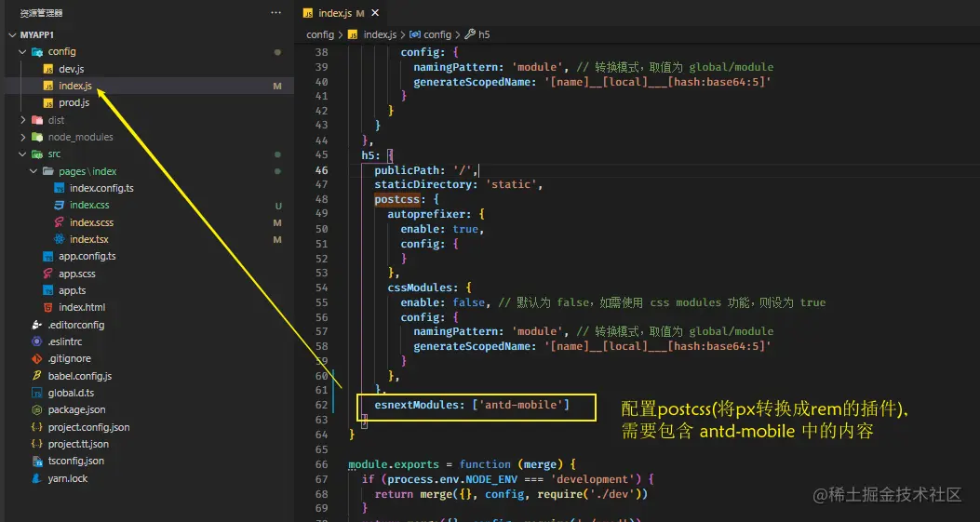Click the JS icon of dev.js
This screenshot has height=522, width=980.
point(48,69)
